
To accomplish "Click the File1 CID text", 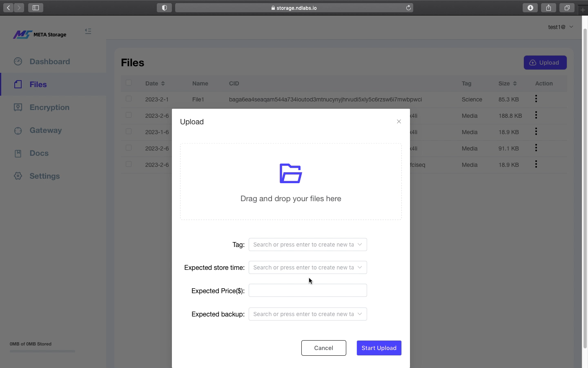I will click(325, 99).
